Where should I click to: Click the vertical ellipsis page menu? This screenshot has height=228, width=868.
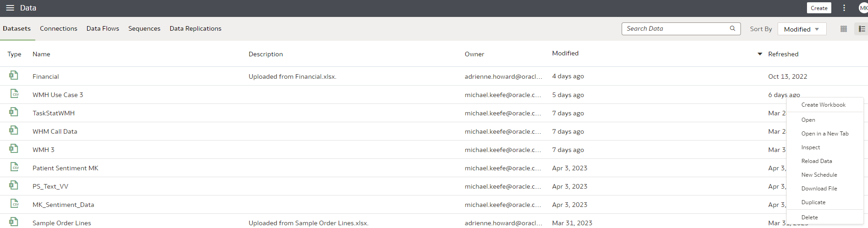click(x=844, y=8)
